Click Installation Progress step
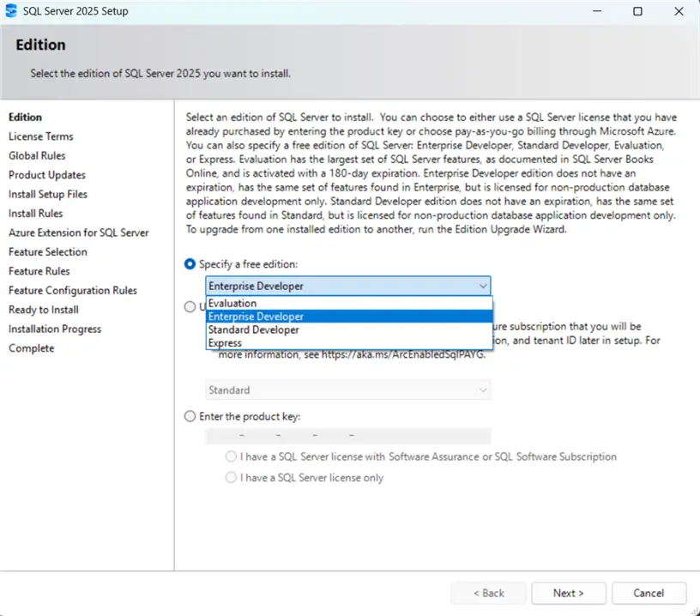700x616 pixels. (x=55, y=329)
